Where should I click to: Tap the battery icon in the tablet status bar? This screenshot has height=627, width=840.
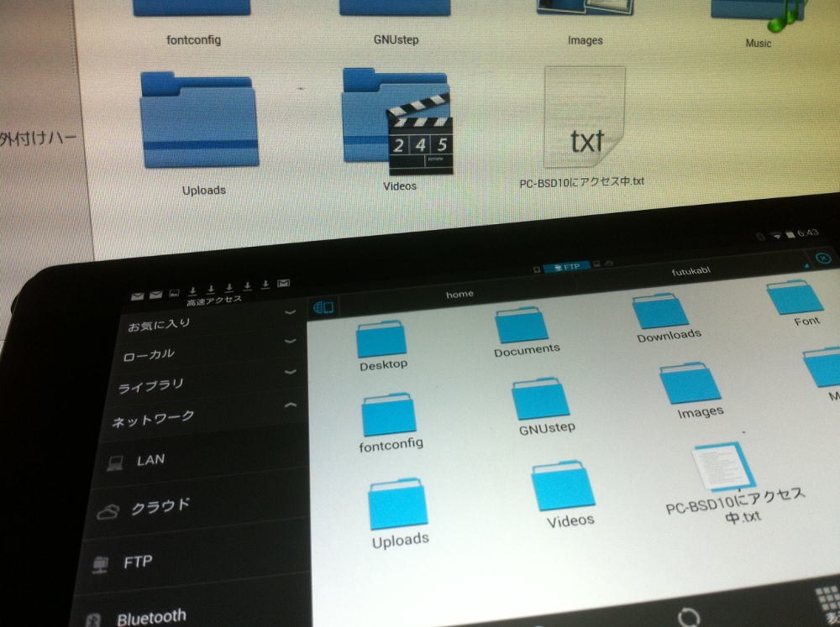click(790, 234)
